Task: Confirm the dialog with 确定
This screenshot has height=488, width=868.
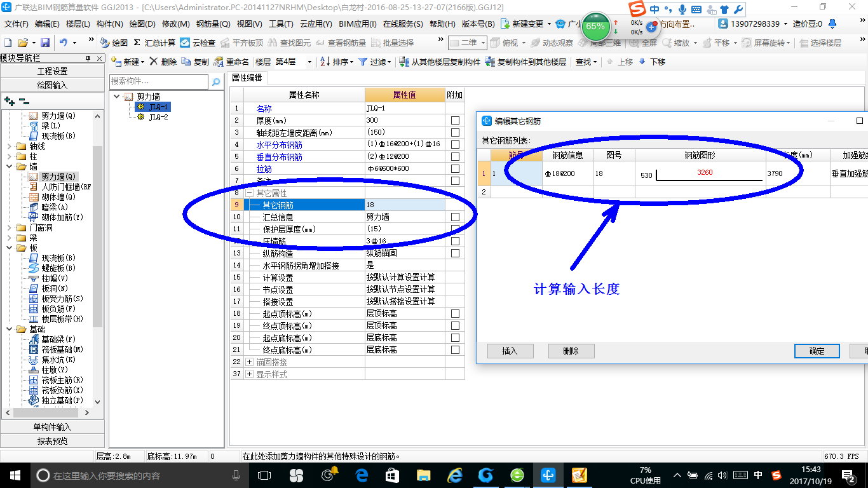Action: pyautogui.click(x=817, y=351)
